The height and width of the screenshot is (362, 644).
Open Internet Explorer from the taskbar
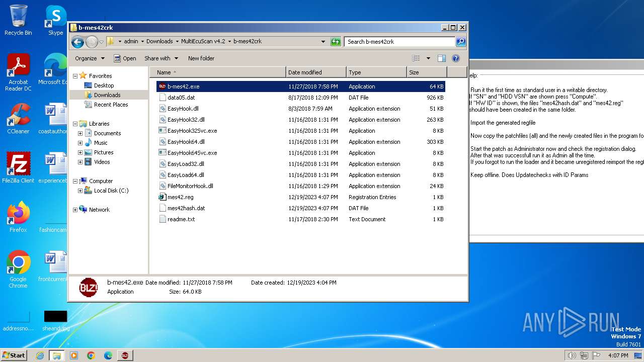40,355
